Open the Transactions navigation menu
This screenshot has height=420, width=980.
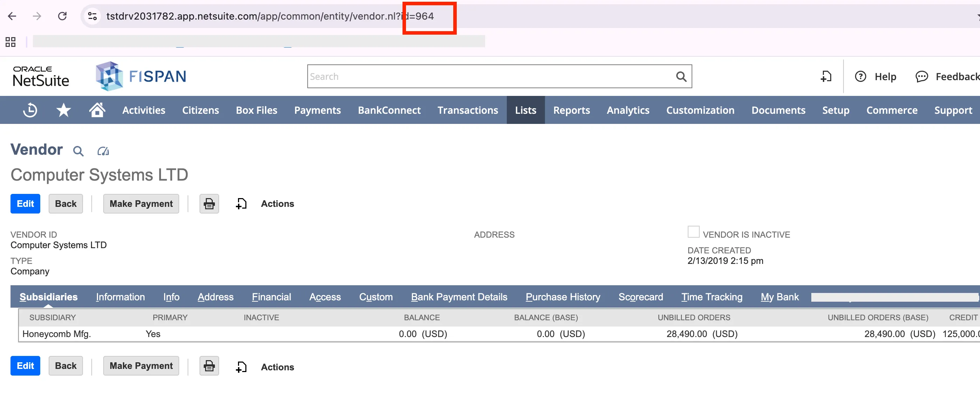(x=468, y=110)
